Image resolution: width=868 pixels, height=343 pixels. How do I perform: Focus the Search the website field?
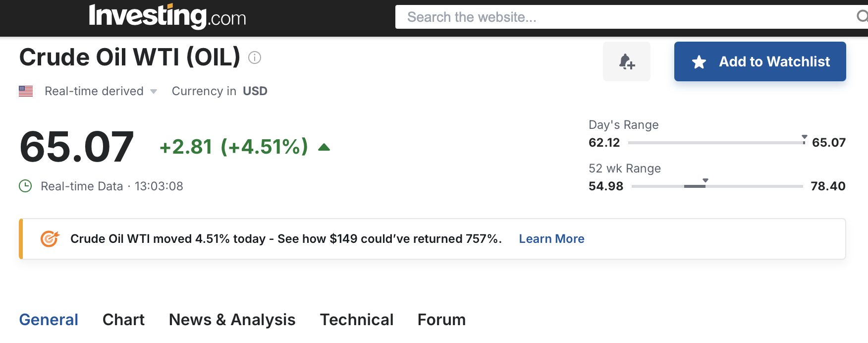pos(624,17)
